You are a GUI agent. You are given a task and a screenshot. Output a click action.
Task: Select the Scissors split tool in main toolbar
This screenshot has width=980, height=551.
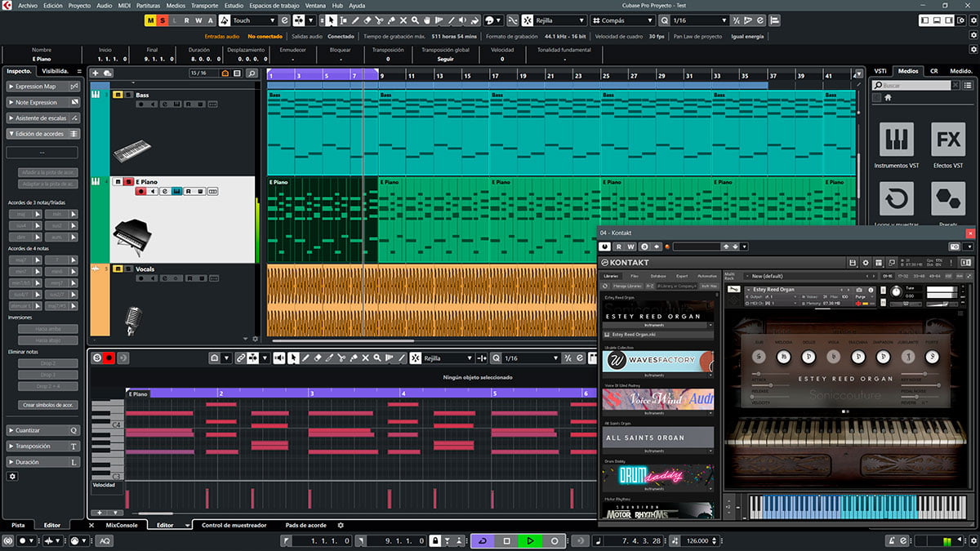[379, 20]
